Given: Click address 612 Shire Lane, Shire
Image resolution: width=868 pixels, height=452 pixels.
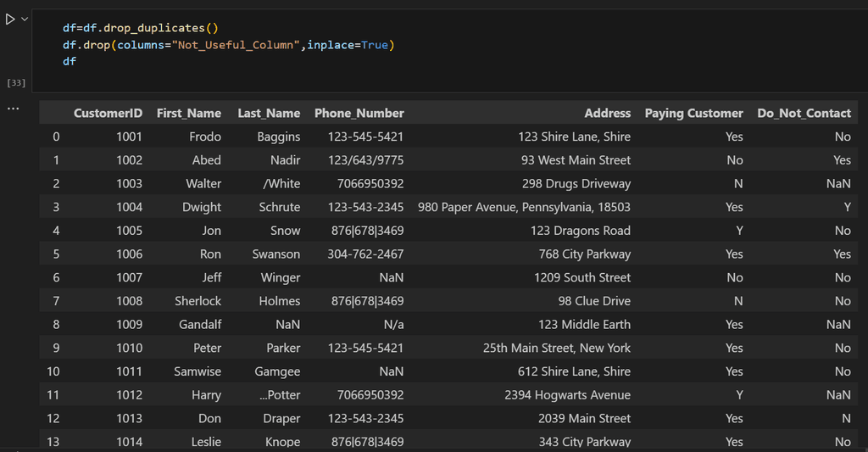Looking at the screenshot, I should (x=574, y=371).
